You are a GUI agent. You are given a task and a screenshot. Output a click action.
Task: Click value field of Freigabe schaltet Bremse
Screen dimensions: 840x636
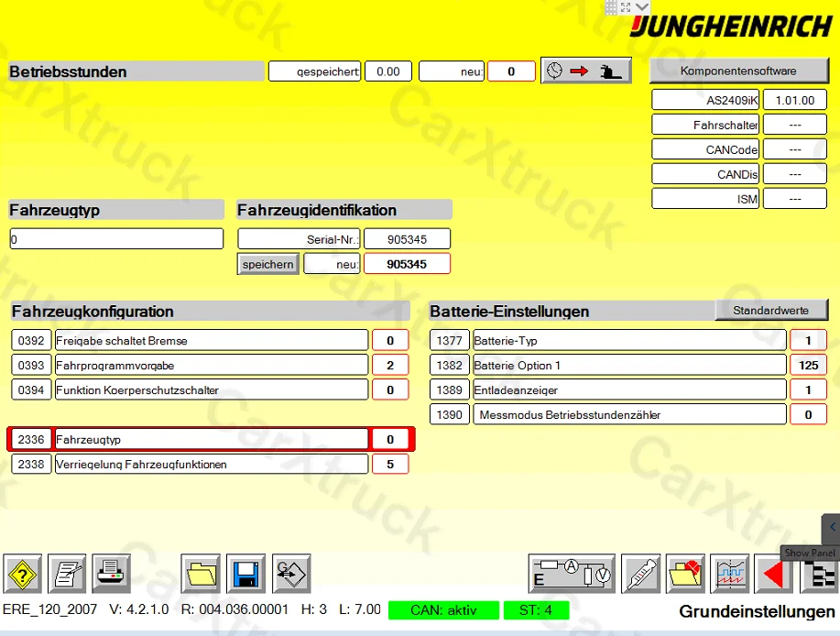(390, 340)
